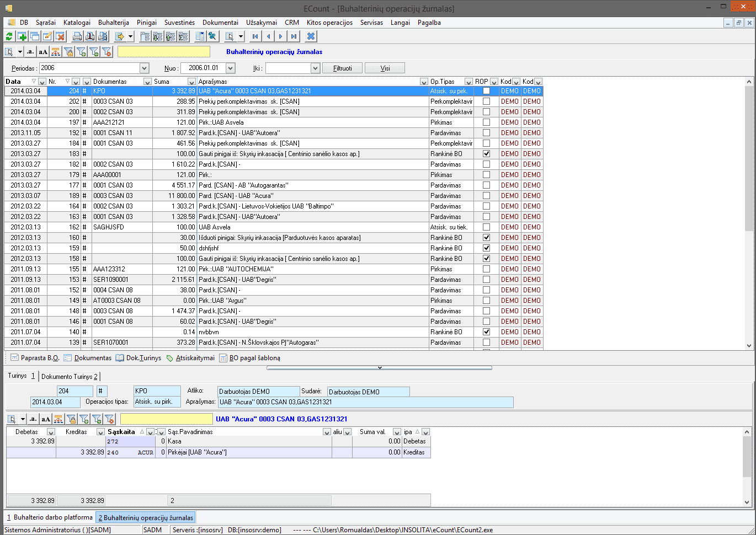Open the Nuo date dropdown
Image resolution: width=756 pixels, height=535 pixels.
231,68
